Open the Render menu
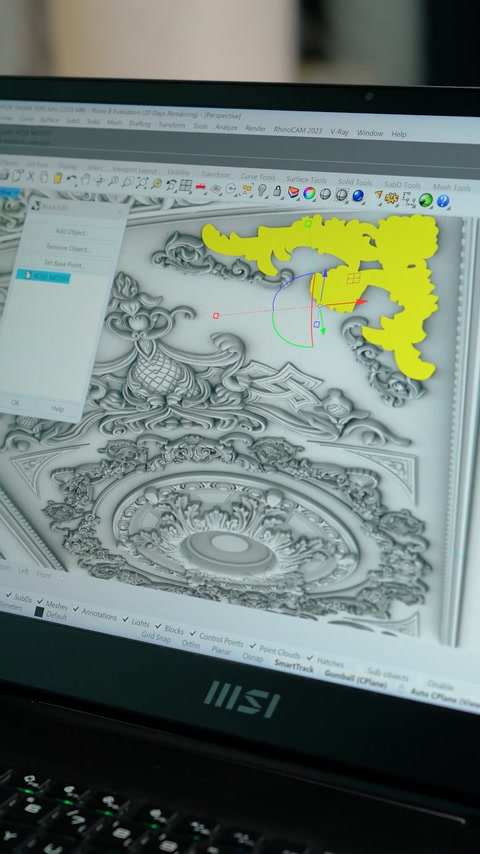The width and height of the screenshot is (480, 854). [256, 129]
